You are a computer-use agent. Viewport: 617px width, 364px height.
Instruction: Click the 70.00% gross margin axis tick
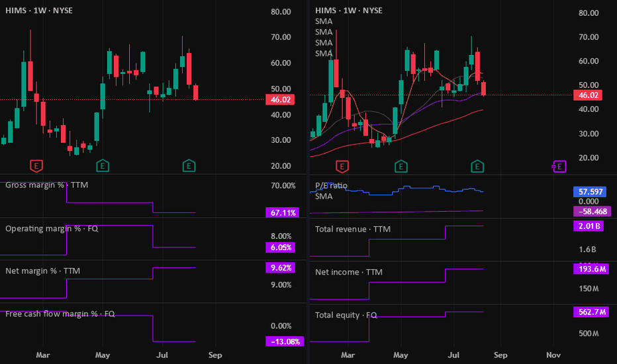pos(283,186)
